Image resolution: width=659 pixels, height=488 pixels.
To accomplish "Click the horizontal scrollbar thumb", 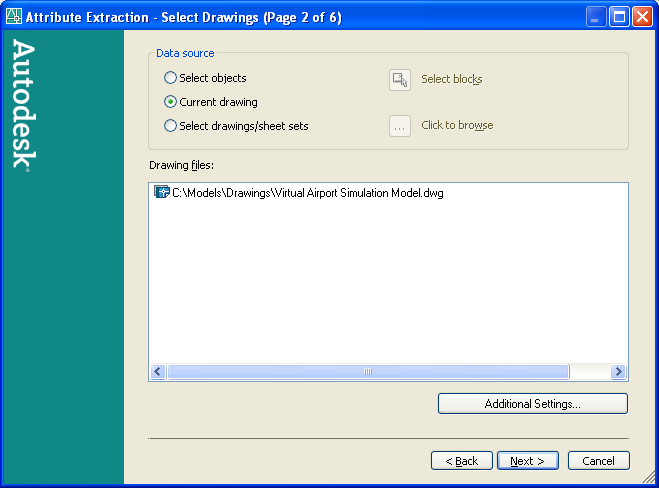I will pyautogui.click(x=368, y=372).
